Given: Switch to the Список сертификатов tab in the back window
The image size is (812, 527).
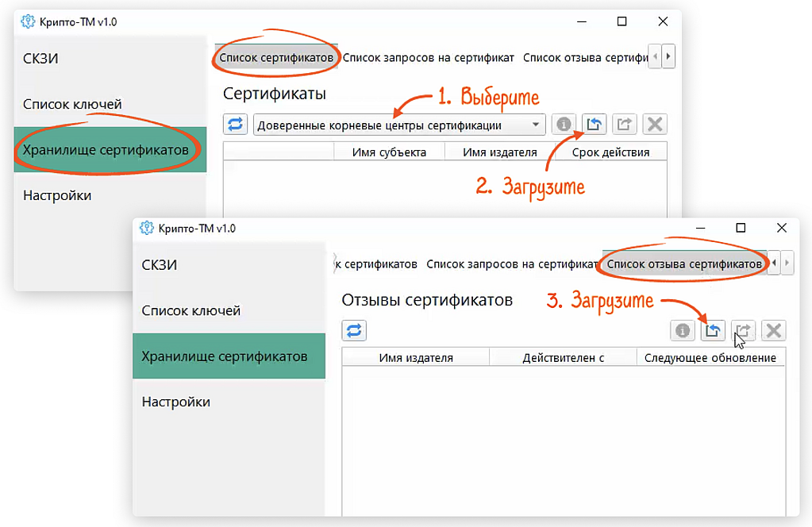Looking at the screenshot, I should [x=276, y=58].
